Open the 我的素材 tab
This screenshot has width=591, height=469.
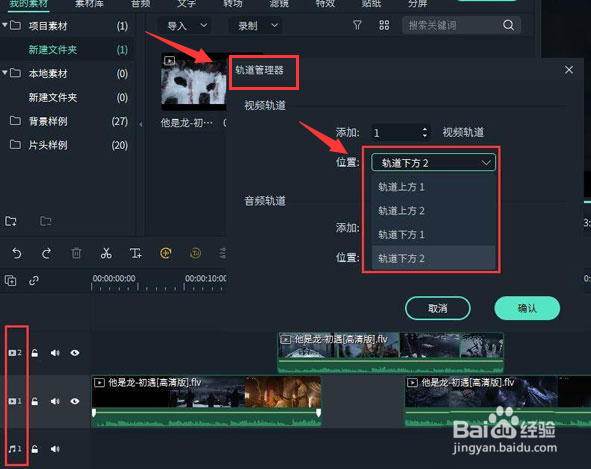point(28,4)
